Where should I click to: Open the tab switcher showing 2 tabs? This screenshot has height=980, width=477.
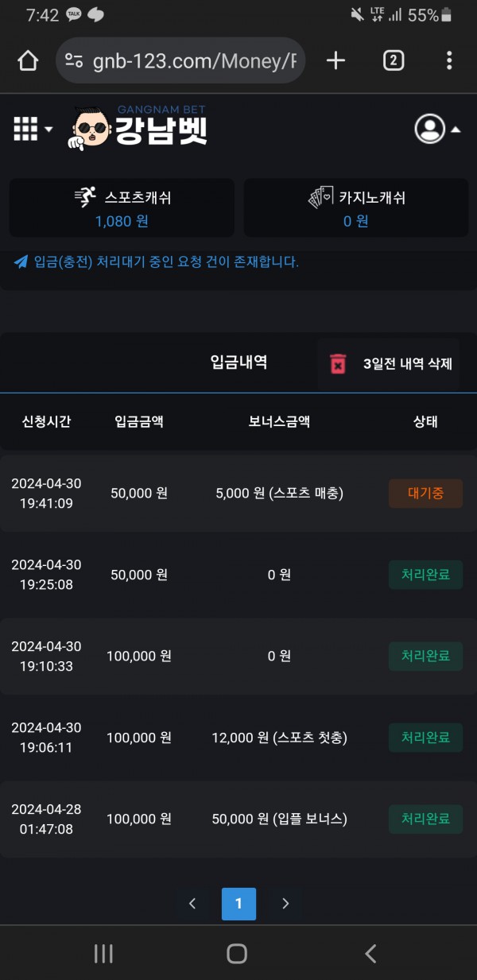(394, 60)
